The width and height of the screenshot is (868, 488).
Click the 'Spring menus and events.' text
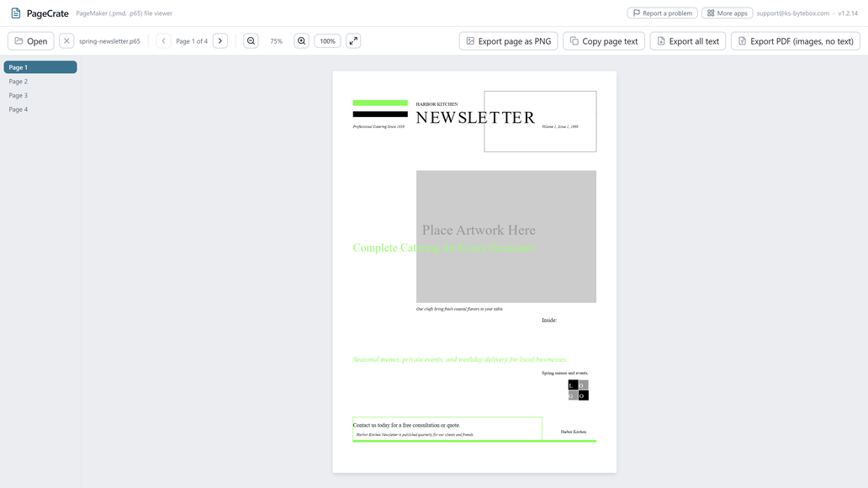pyautogui.click(x=565, y=373)
